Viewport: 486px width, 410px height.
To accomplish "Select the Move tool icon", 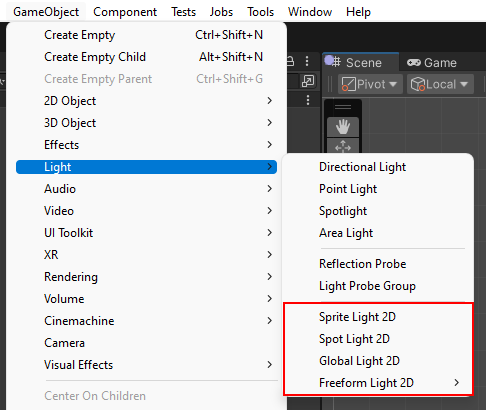I will point(343,146).
